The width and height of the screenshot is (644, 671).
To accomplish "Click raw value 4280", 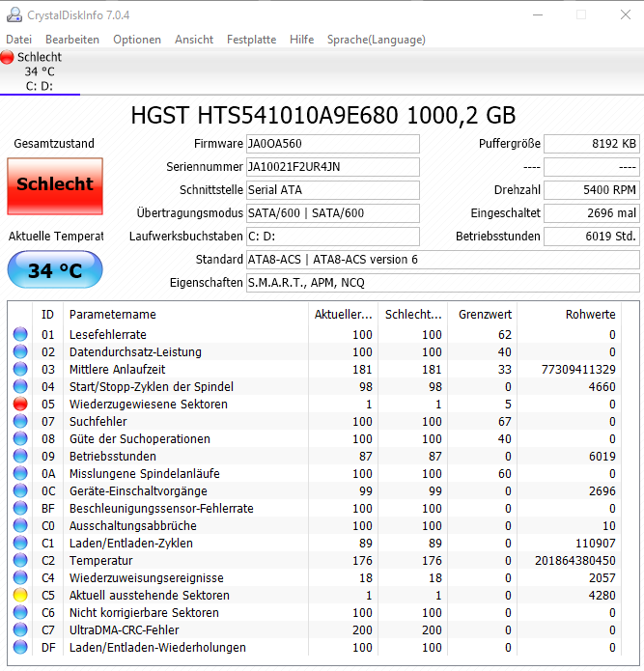I will click(602, 596).
